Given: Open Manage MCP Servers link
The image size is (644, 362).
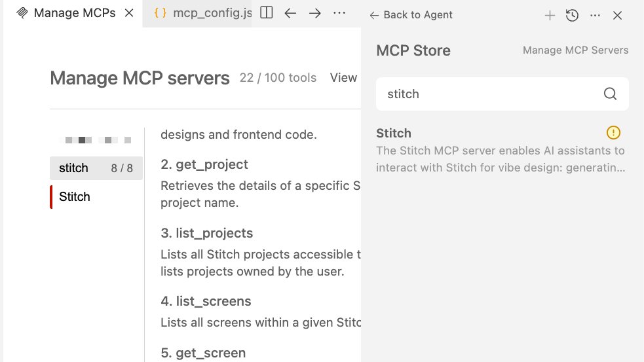Looking at the screenshot, I should (x=575, y=50).
